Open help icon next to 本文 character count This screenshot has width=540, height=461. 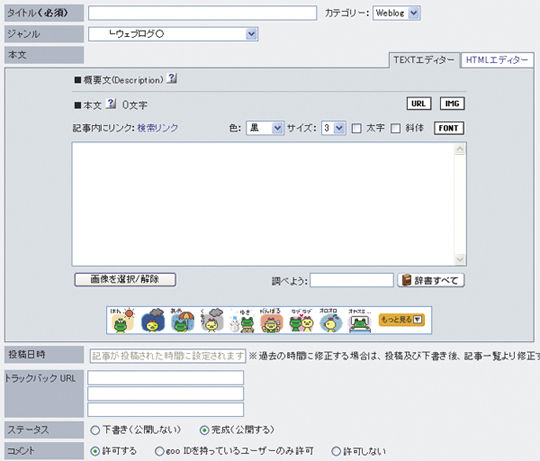point(111,103)
